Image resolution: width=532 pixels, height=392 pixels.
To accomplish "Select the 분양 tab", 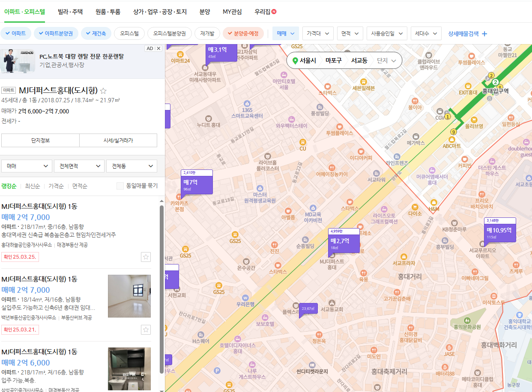I will (x=205, y=12).
